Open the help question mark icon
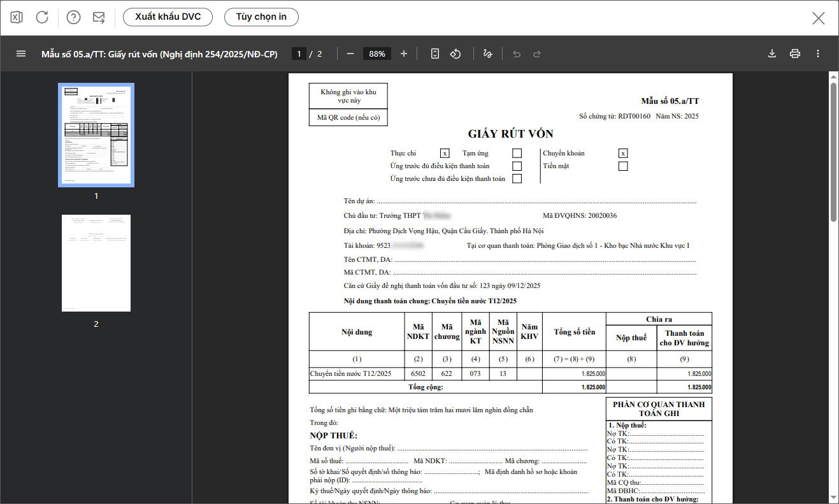The image size is (839, 504). (73, 17)
